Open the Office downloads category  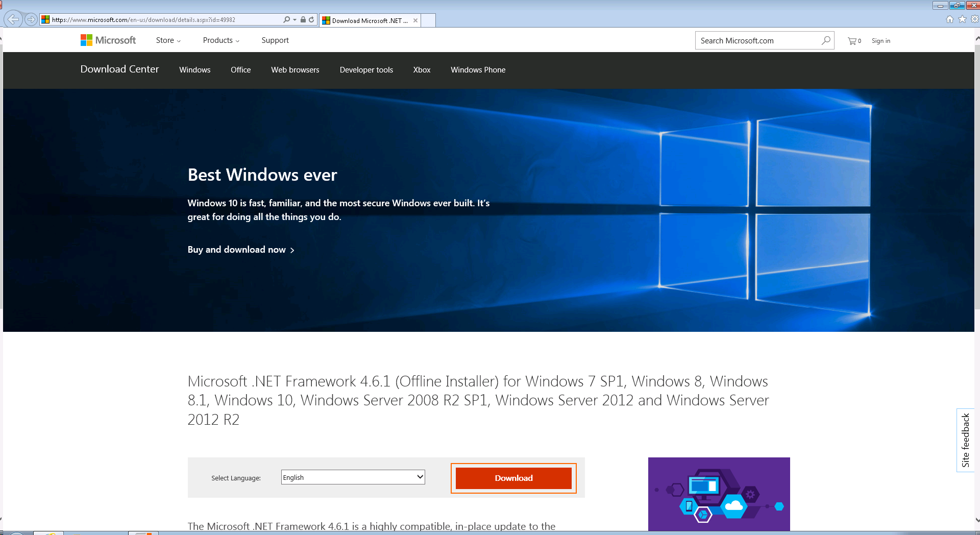[x=241, y=70]
